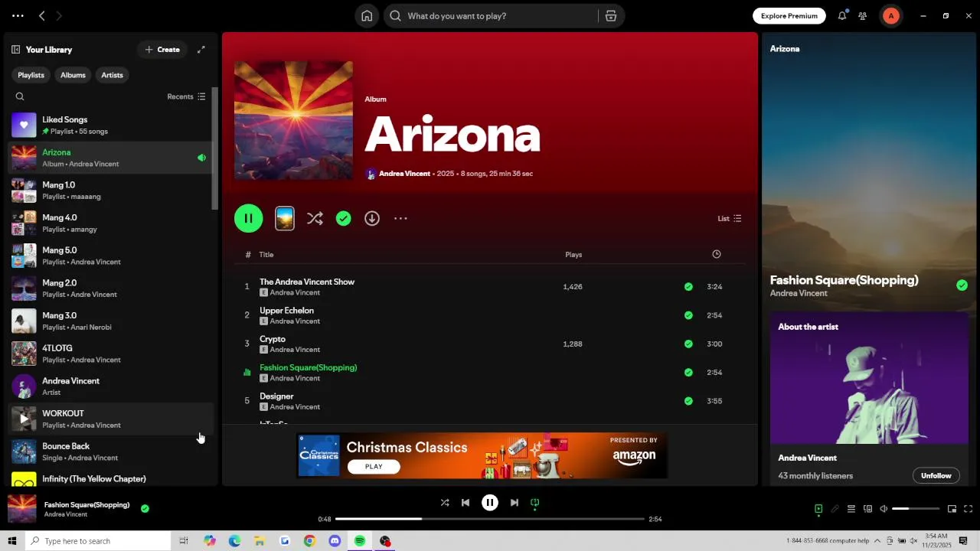Open Now Playing view
The height and width of the screenshot is (551, 980).
(x=818, y=509)
